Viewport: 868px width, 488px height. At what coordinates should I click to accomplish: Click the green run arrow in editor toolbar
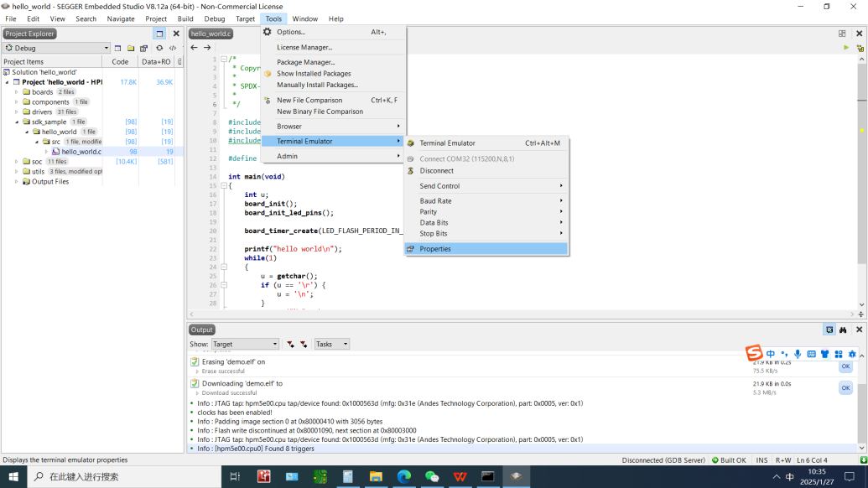[x=846, y=48]
